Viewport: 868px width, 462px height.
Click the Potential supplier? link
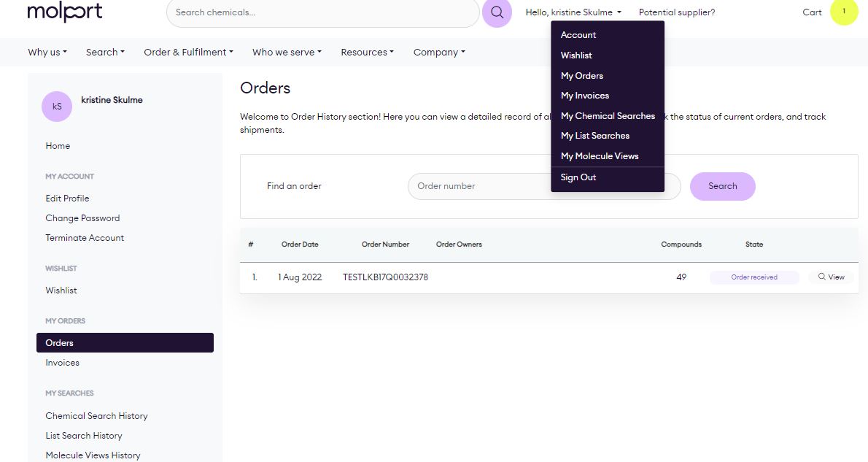(x=677, y=12)
